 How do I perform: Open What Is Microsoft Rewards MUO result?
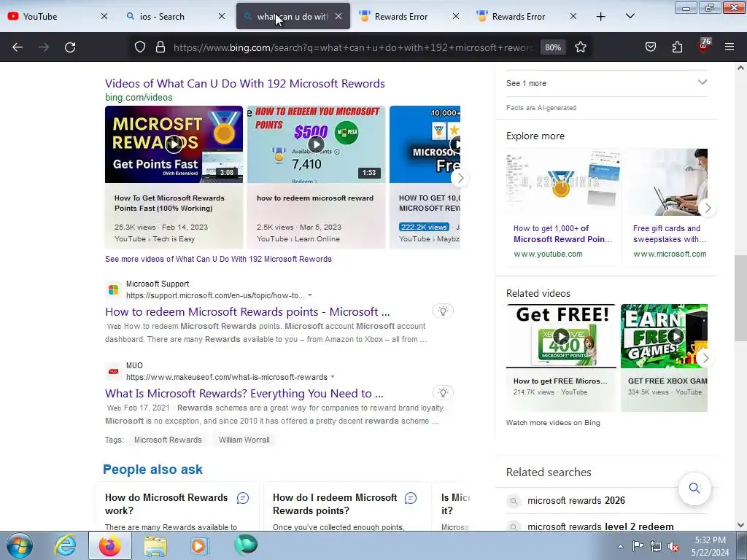click(x=244, y=394)
